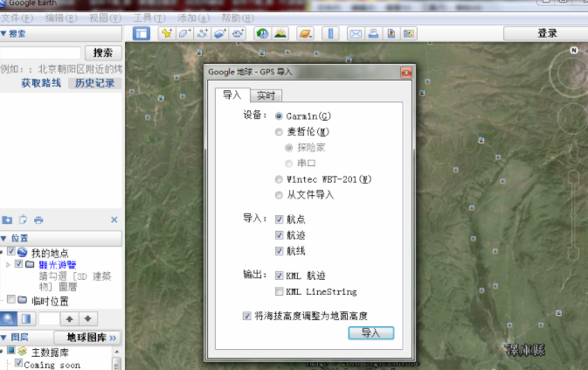Click the email envelope icon

pyautogui.click(x=356, y=33)
